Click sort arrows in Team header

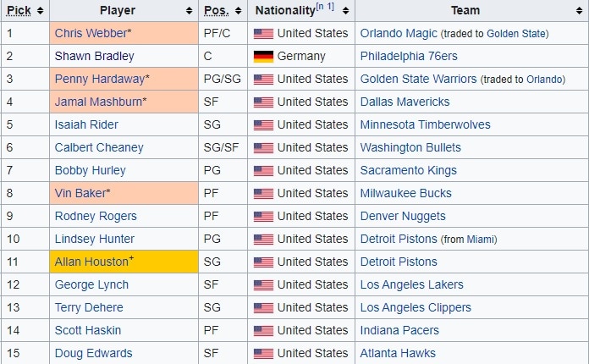click(x=579, y=11)
